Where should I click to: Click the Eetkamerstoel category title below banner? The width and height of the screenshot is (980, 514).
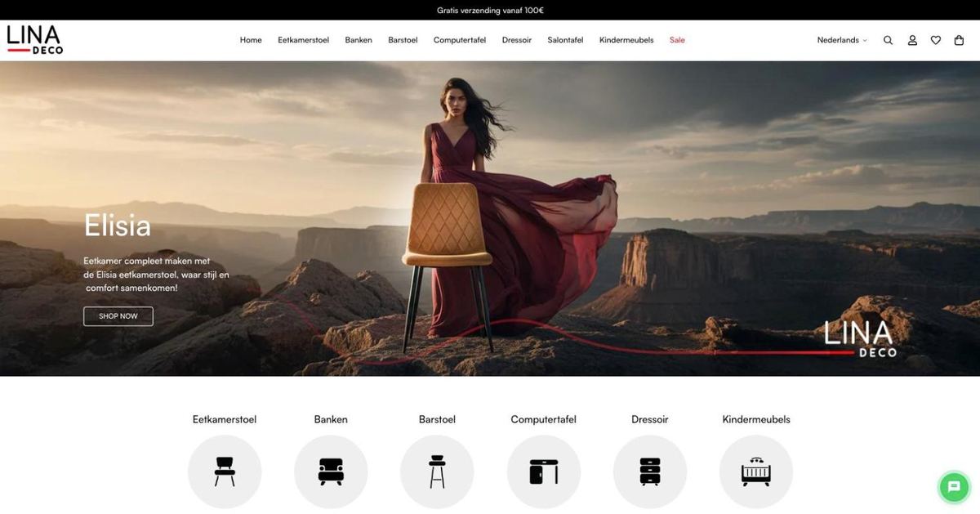tap(225, 419)
